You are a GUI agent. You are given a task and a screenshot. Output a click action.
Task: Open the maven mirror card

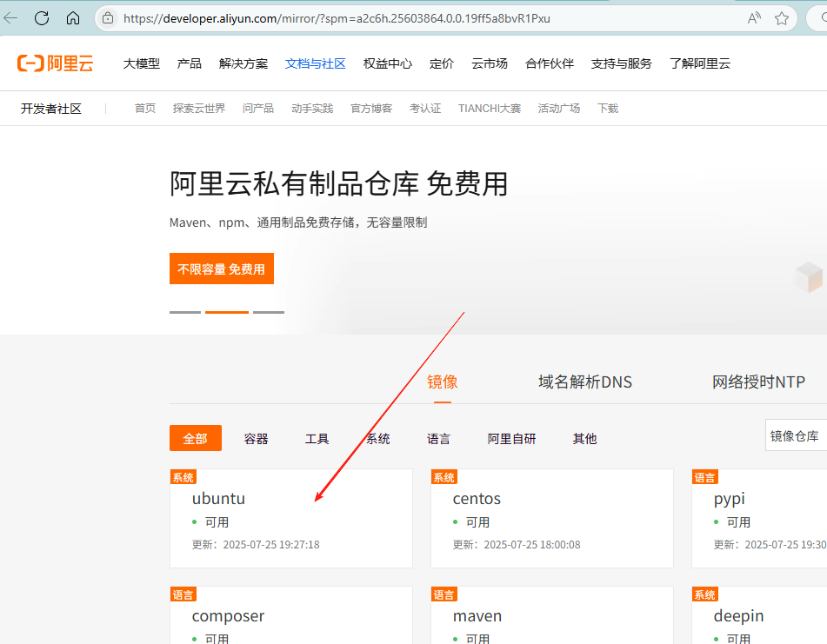coord(552,615)
